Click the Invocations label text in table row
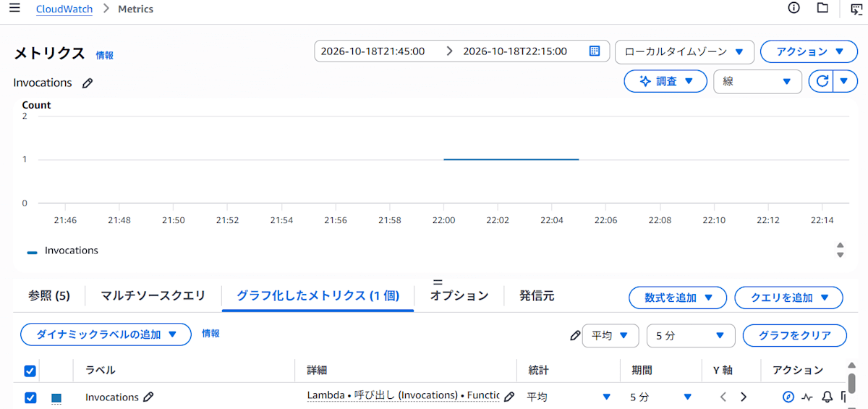Image resolution: width=868 pixels, height=409 pixels. (x=112, y=397)
